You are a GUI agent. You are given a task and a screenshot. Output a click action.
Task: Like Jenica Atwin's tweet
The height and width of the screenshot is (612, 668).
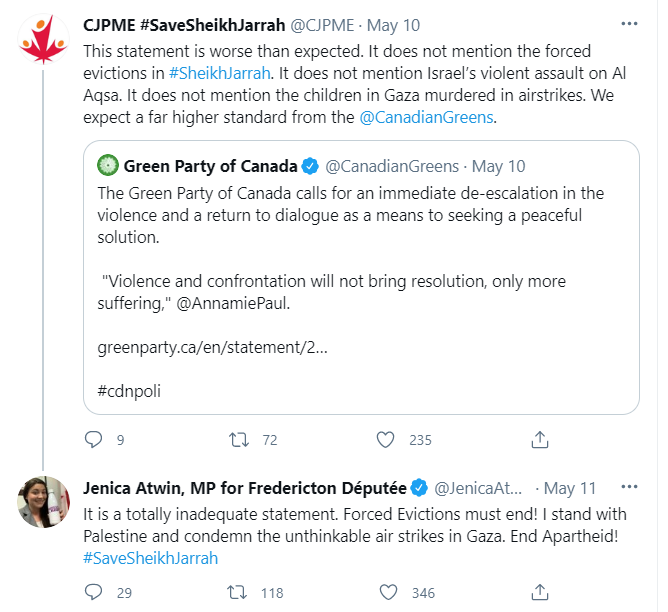click(x=388, y=592)
